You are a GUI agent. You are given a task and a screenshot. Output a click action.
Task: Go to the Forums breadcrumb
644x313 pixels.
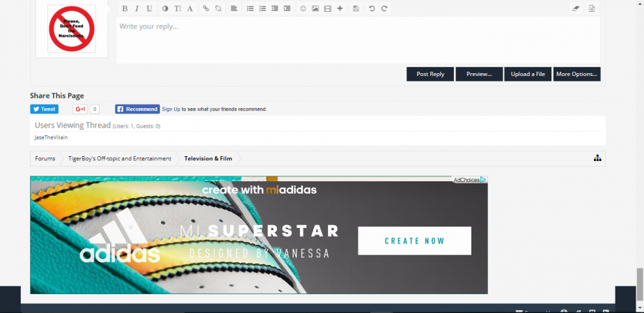click(45, 158)
